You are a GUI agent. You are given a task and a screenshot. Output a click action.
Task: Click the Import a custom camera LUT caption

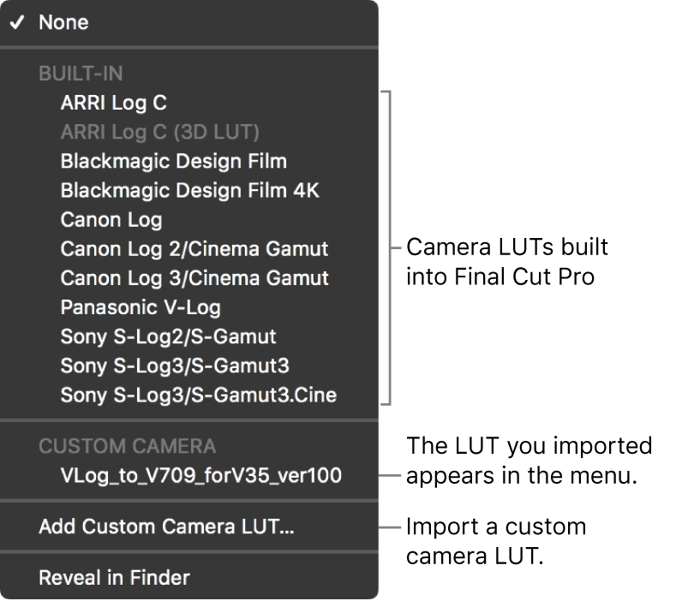496,541
